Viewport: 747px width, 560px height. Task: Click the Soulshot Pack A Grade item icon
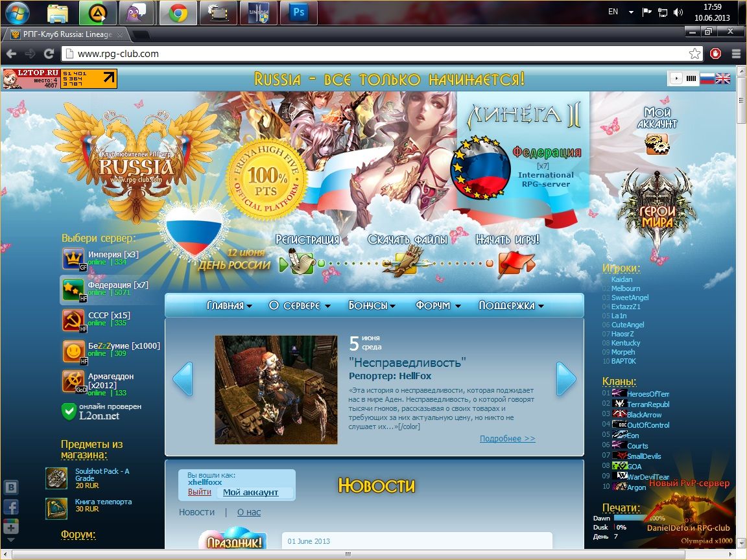[56, 478]
